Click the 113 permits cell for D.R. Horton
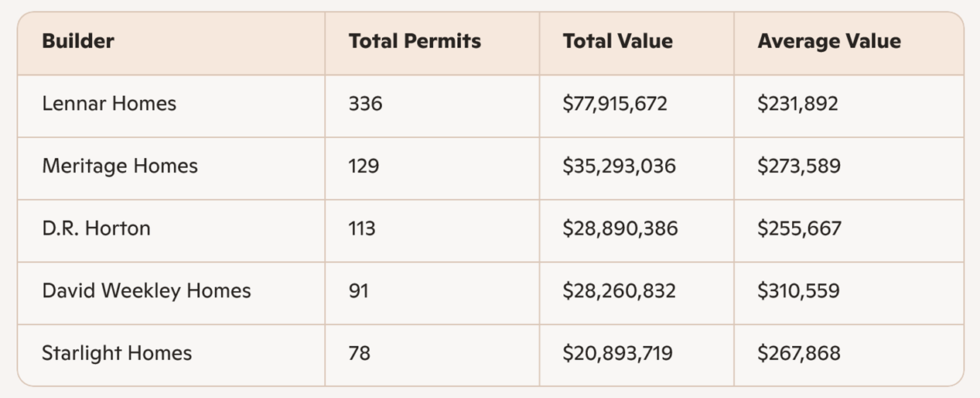 pos(362,228)
